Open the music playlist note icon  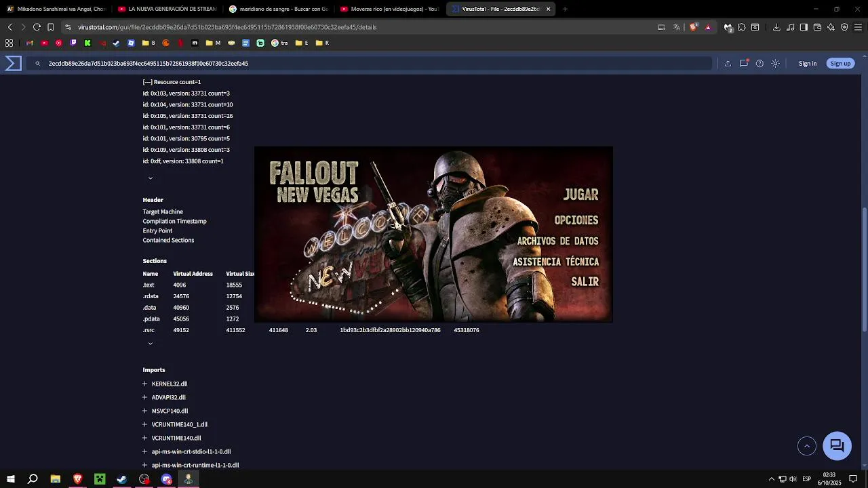(x=791, y=27)
